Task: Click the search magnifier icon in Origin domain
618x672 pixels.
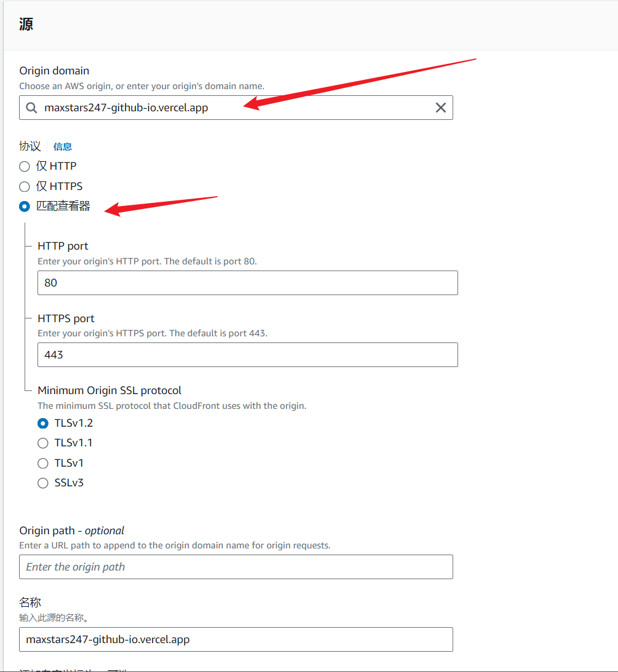Action: click(32, 108)
